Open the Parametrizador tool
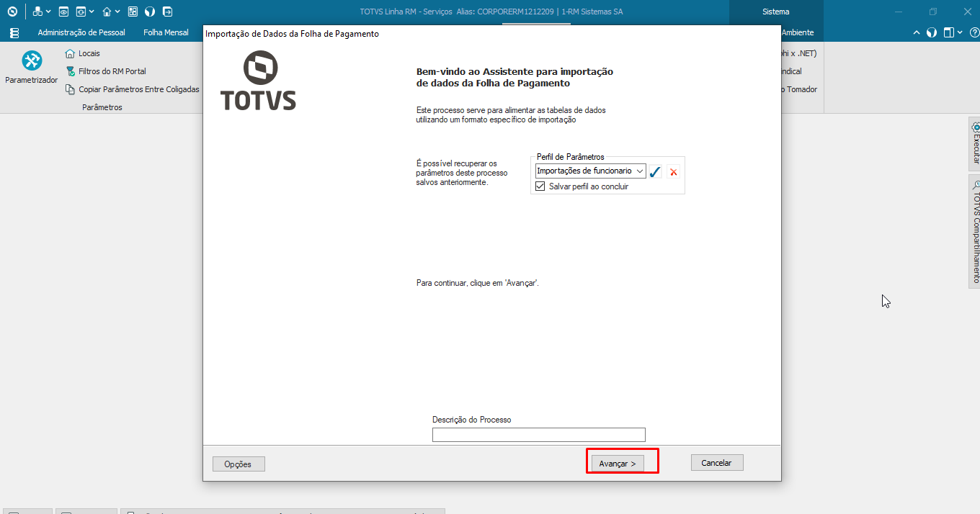The height and width of the screenshot is (514, 980). point(32,68)
